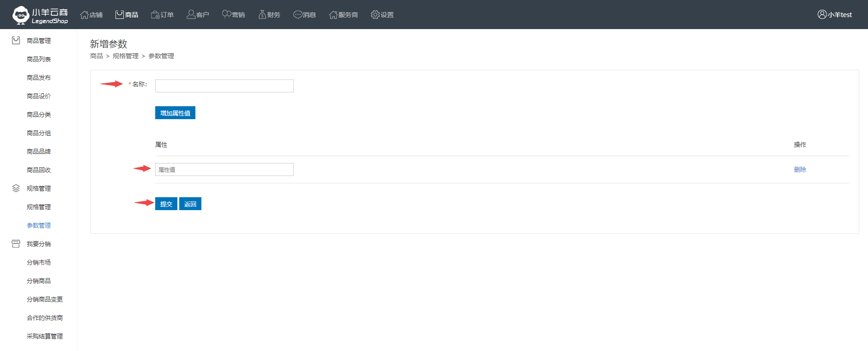Viewport: 868px width, 351px height.
Task: Select the 营销 marketing icon
Action: (226, 15)
